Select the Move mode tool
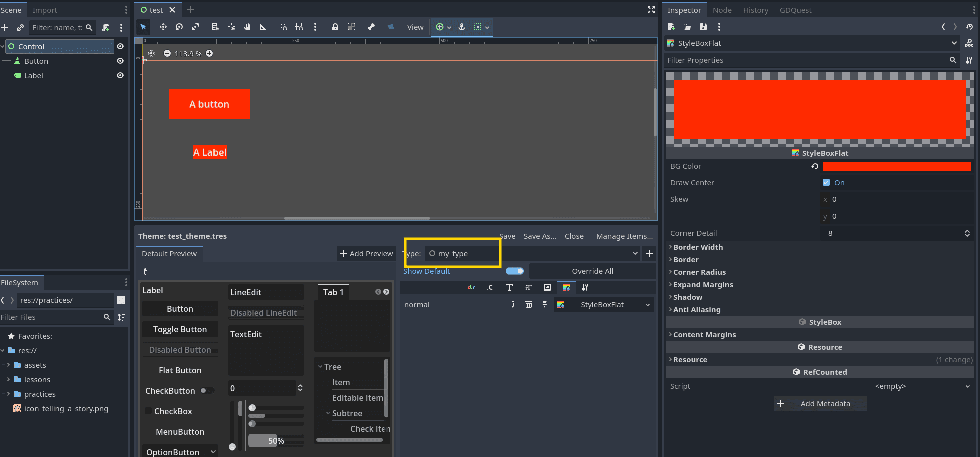Image resolution: width=980 pixels, height=457 pixels. (163, 27)
